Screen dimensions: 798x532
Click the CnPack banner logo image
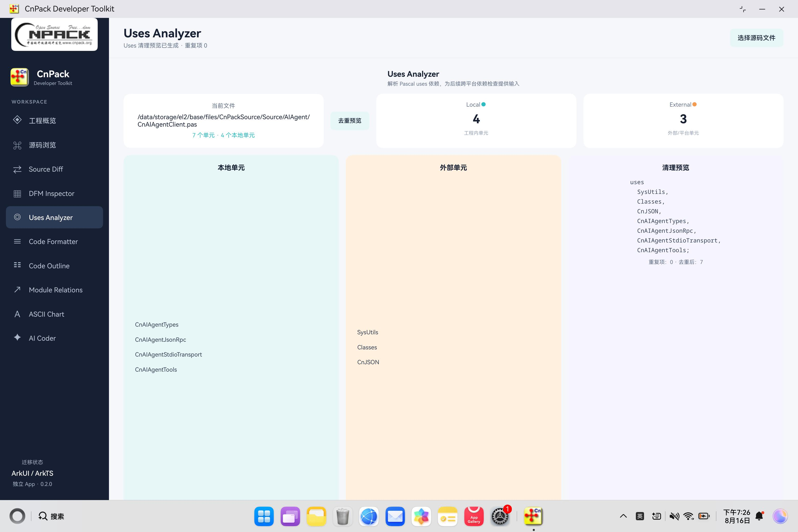pyautogui.click(x=54, y=35)
